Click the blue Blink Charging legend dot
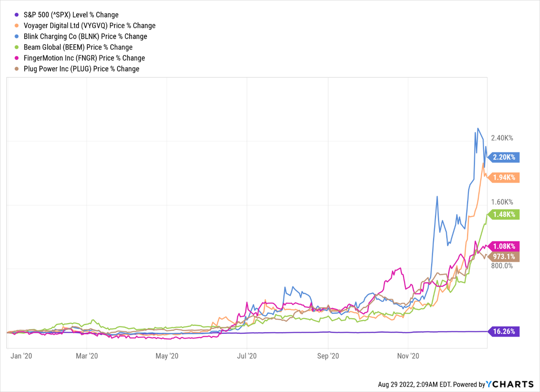 [x=17, y=36]
